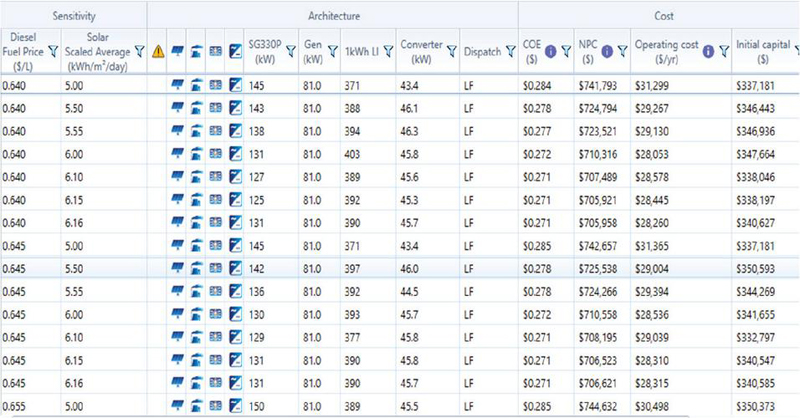
Task: Open the NPC info icon
Action: coord(607,51)
